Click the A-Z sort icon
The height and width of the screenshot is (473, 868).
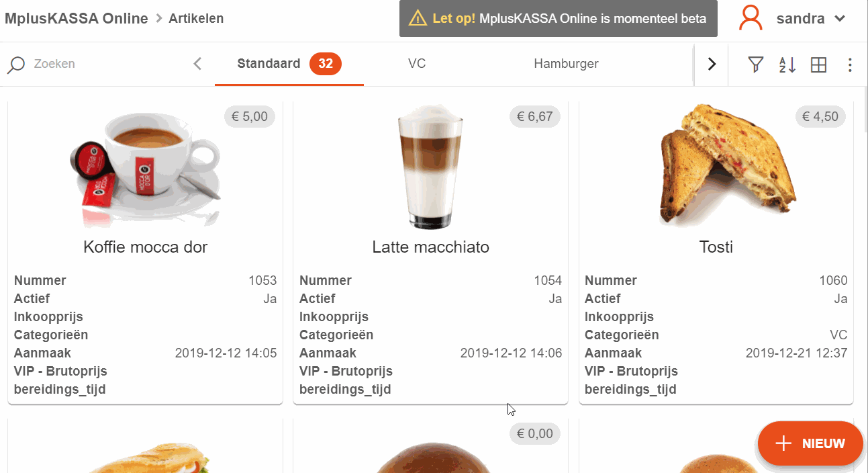coord(787,64)
